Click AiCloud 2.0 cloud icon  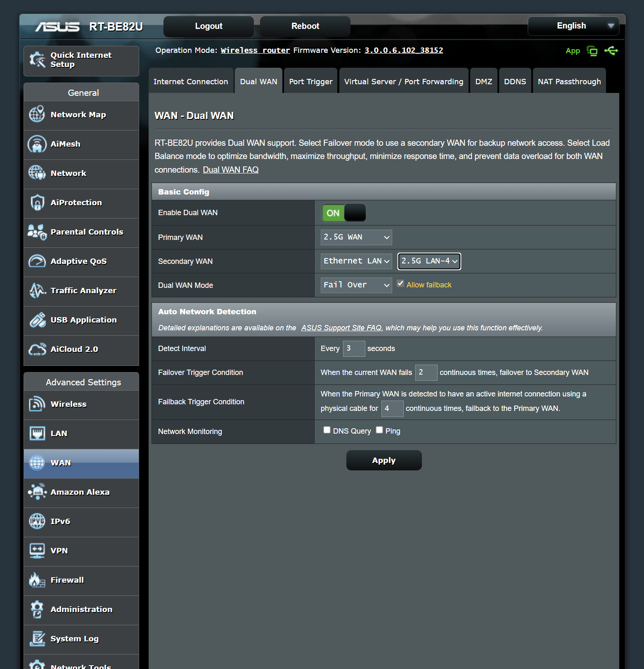pyautogui.click(x=37, y=349)
